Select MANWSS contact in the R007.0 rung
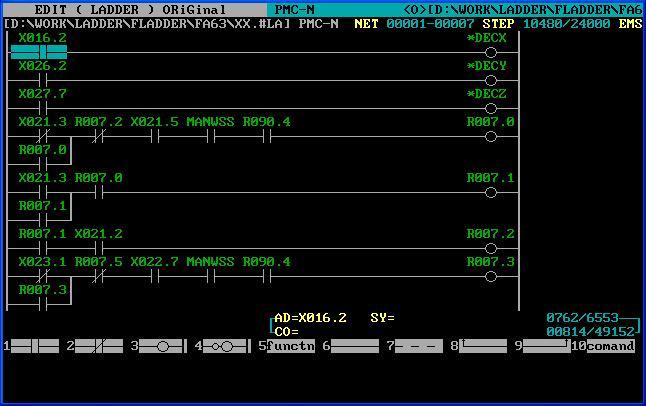Viewport: 646px width, 406px height. click(211, 136)
